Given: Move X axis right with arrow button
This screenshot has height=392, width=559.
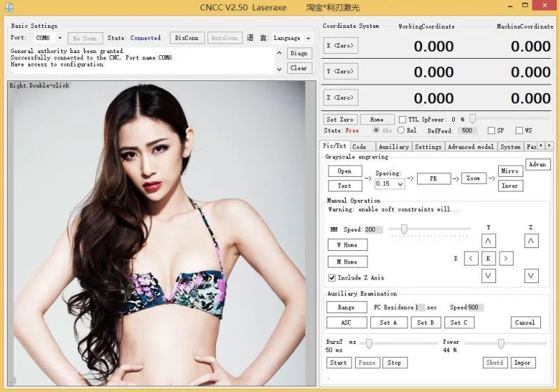Looking at the screenshot, I should click(x=506, y=259).
